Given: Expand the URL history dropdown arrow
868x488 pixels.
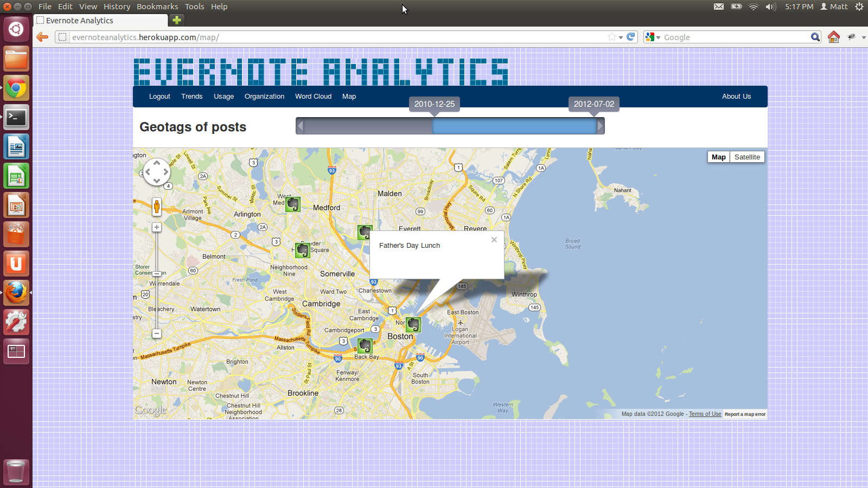Looking at the screenshot, I should tap(621, 37).
